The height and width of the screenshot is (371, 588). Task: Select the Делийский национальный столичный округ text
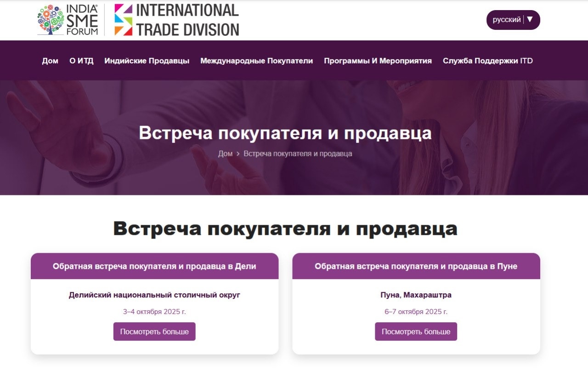coord(154,295)
